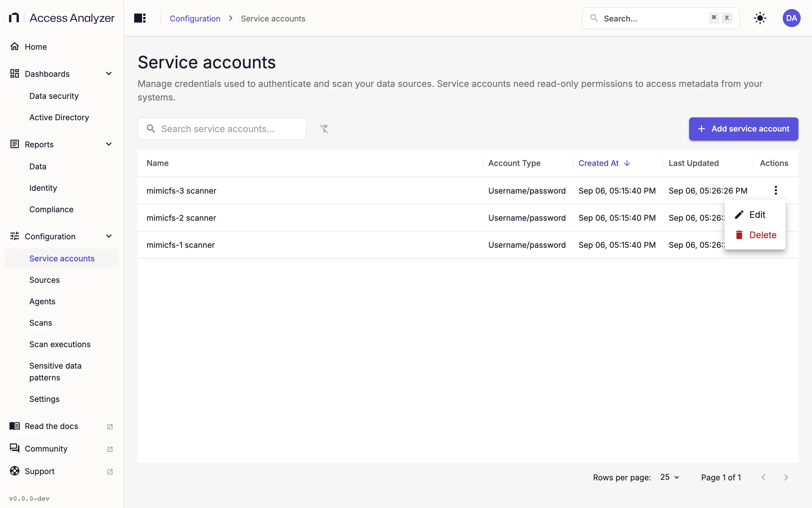
Task: Open the Community link
Action: click(46, 448)
